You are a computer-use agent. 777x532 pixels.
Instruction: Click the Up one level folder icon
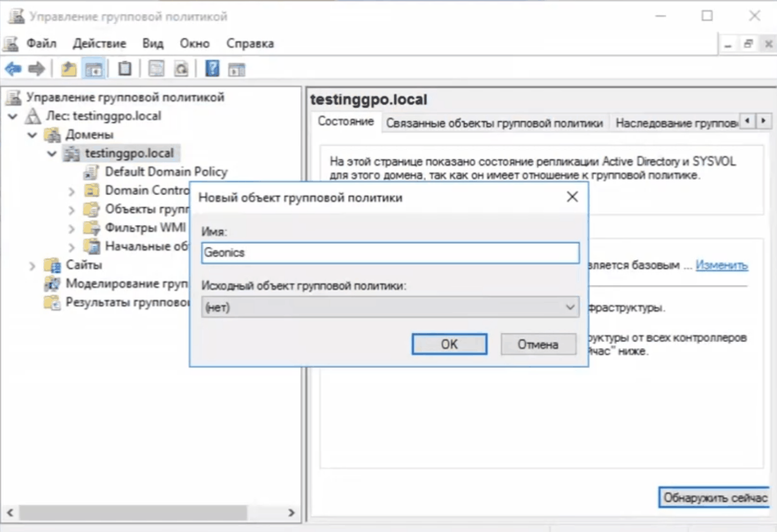(68, 69)
